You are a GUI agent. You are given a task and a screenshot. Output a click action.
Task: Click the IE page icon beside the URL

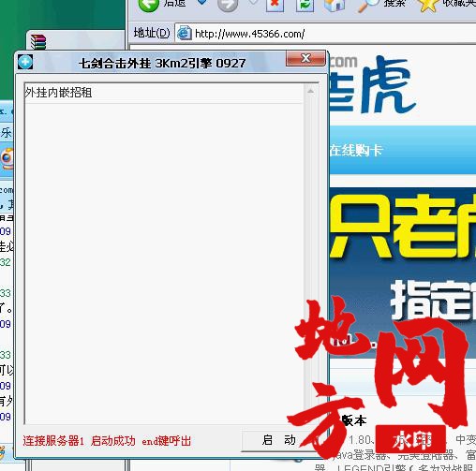point(184,33)
